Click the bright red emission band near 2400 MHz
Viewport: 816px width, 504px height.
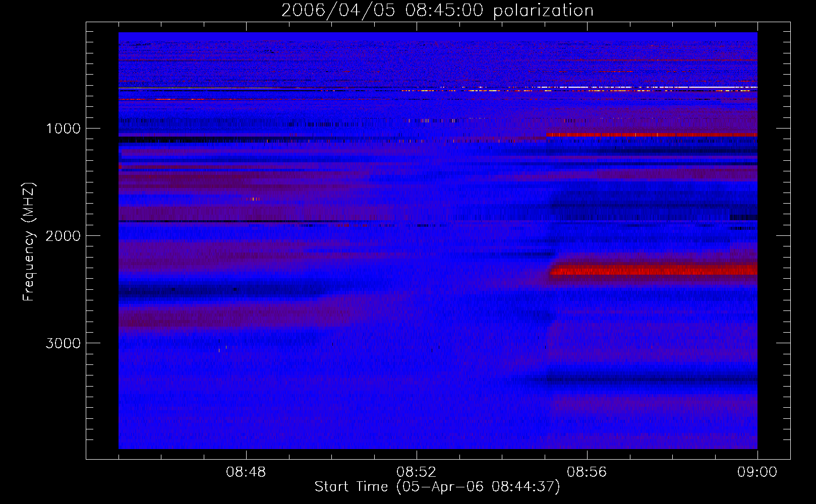[x=654, y=270]
